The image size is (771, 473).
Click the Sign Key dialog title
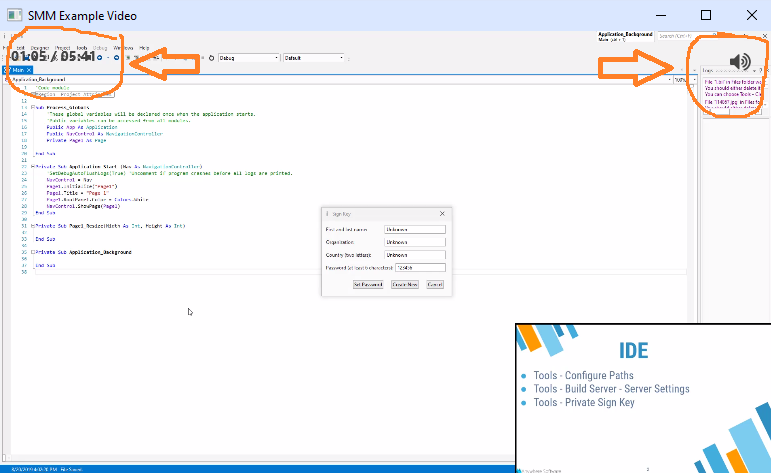[341, 214]
